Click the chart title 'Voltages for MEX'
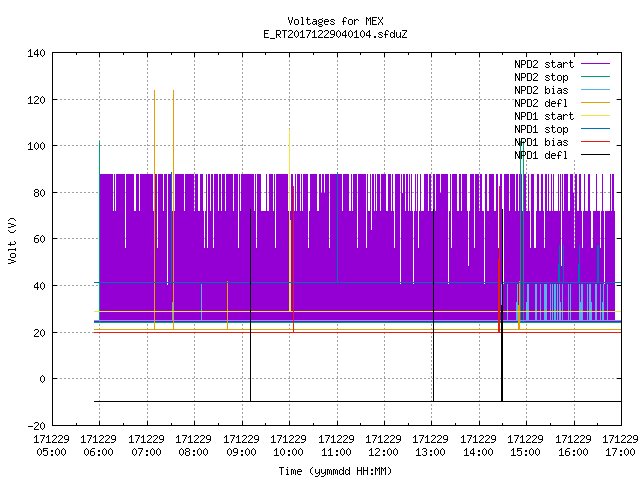The width and height of the screenshot is (640, 480). point(335,21)
